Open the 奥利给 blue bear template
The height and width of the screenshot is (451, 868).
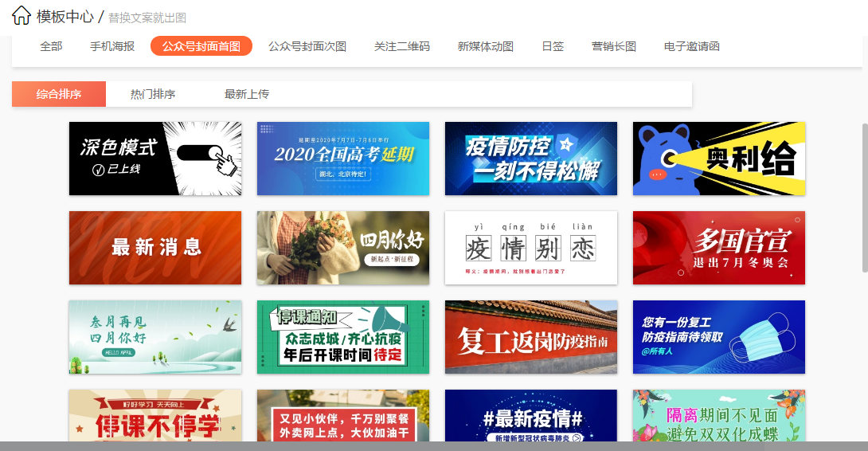pos(719,159)
